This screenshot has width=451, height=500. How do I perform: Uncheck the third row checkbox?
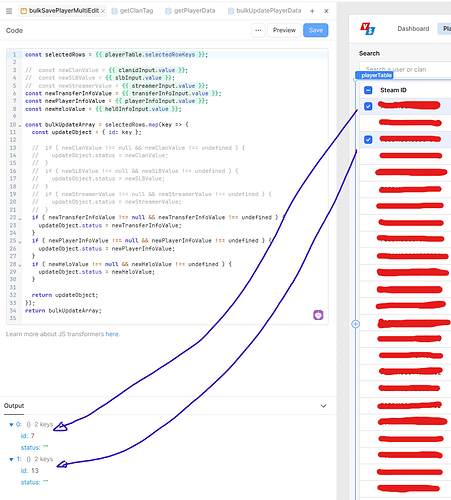click(368, 139)
